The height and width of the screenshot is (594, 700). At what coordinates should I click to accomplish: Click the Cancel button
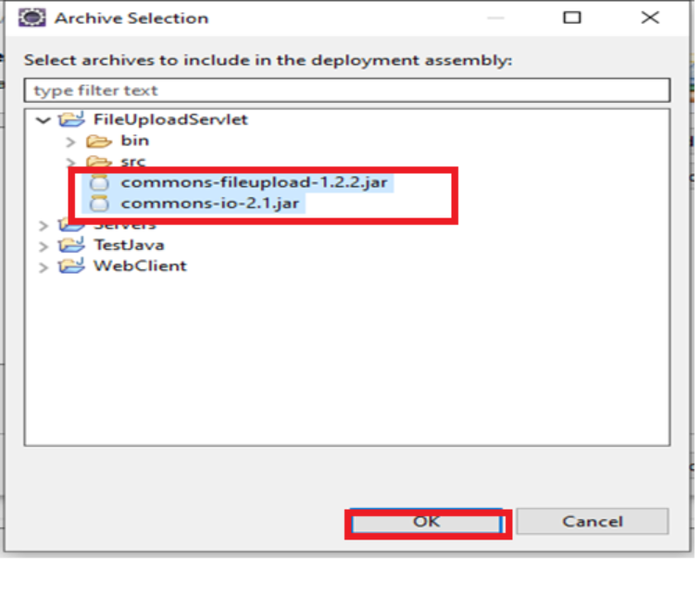pos(593,521)
